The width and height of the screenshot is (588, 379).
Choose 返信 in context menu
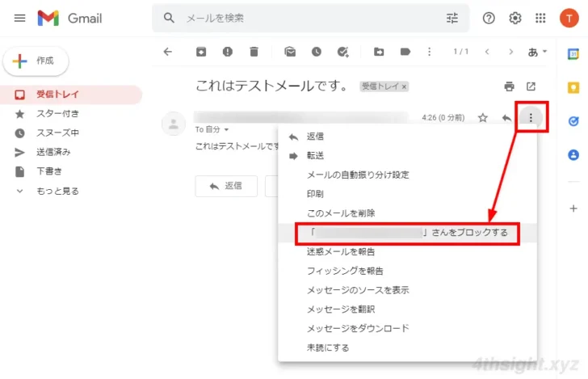[x=407, y=137]
